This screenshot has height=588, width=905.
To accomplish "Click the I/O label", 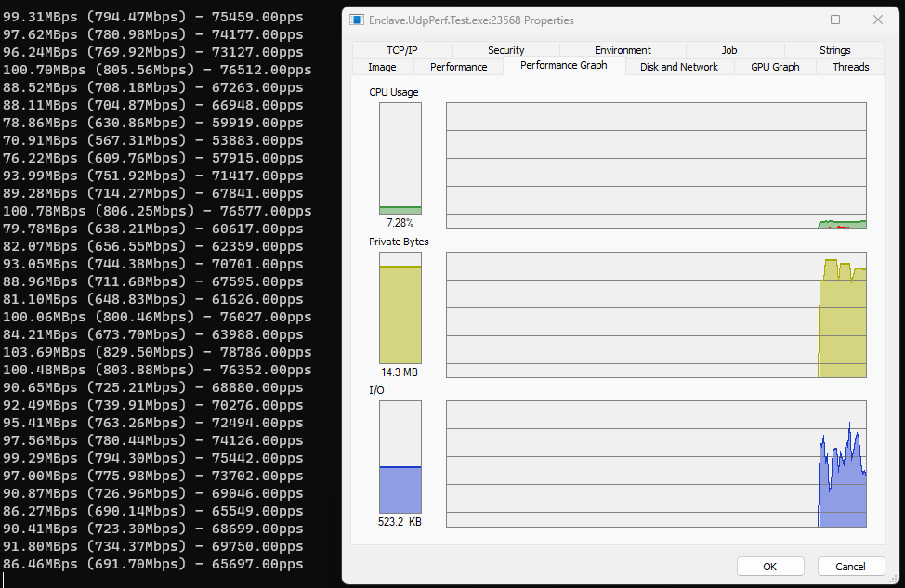I will (x=376, y=391).
